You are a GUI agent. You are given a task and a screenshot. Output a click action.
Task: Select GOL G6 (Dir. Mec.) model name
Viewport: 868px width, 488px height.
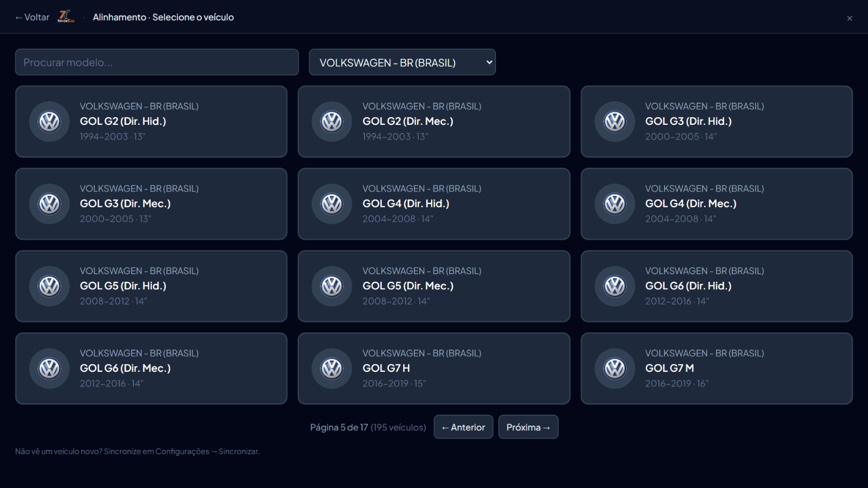click(x=125, y=368)
